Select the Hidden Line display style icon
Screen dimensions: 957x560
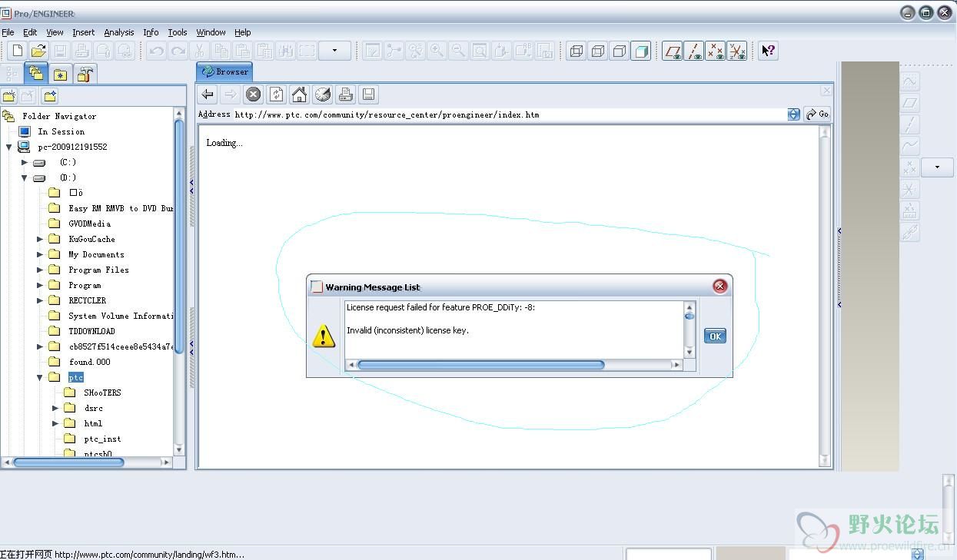598,51
